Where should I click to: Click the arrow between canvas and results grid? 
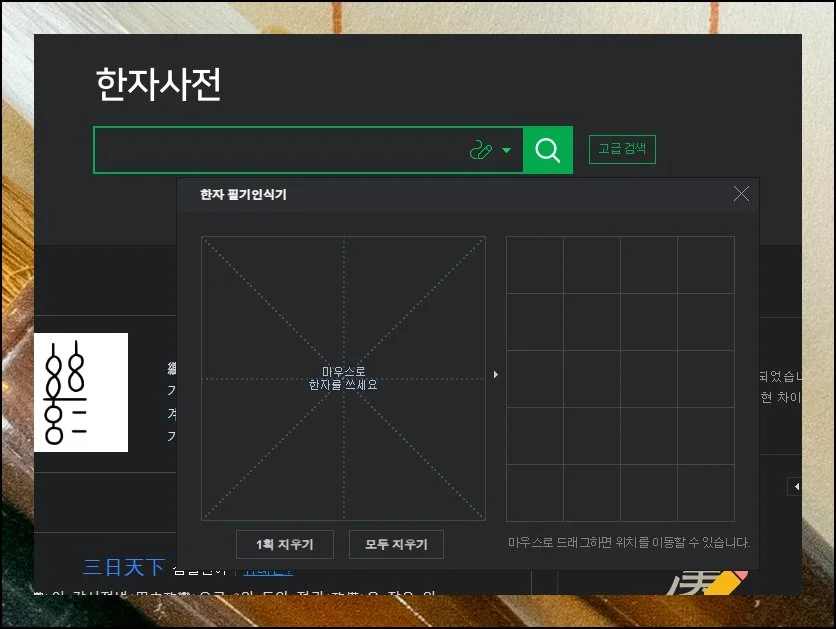(x=496, y=375)
